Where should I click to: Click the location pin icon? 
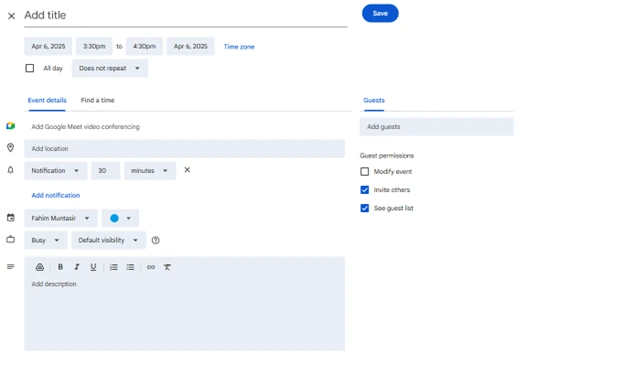[11, 148]
